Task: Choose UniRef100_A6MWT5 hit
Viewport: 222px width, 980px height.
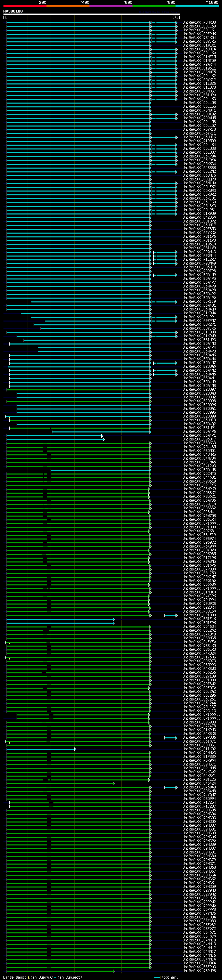Action: tap(199, 72)
